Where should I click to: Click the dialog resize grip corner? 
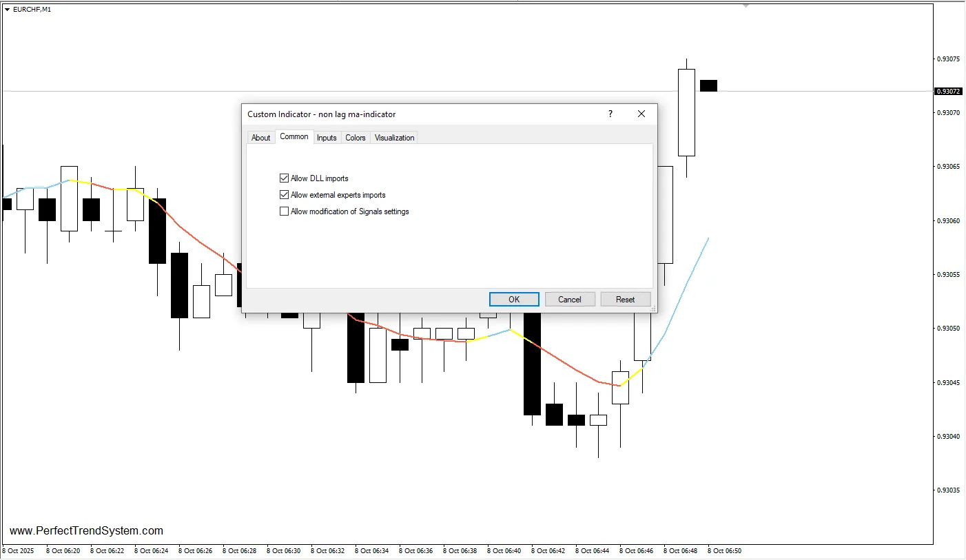coord(653,309)
